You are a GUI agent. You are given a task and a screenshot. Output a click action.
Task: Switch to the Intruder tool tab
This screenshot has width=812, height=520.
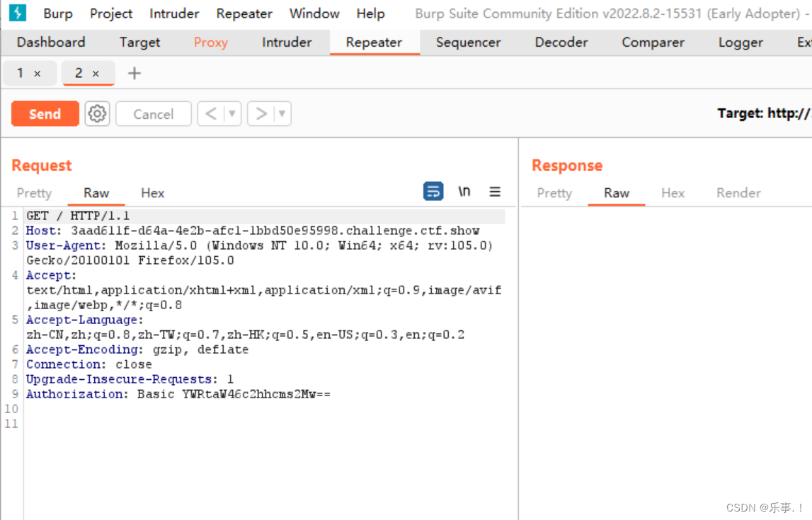pos(287,42)
